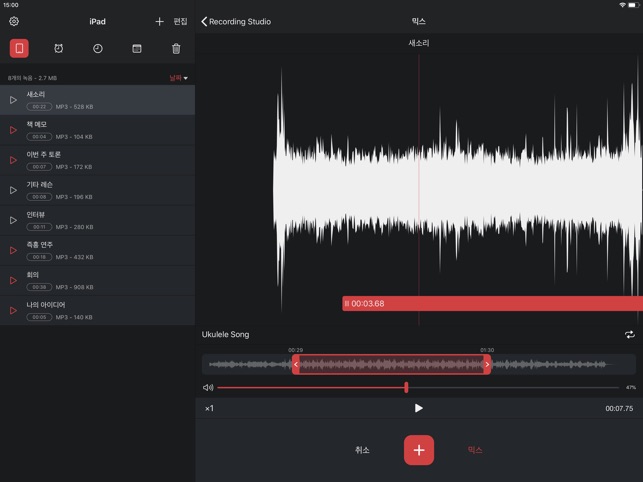Open the trash bin tab
Viewport: 643px width, 482px height.
point(176,48)
